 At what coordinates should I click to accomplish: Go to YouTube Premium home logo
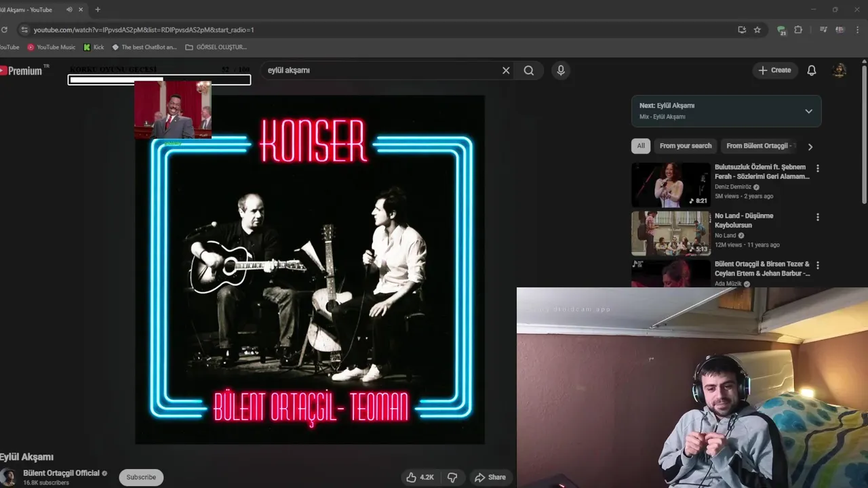point(23,70)
